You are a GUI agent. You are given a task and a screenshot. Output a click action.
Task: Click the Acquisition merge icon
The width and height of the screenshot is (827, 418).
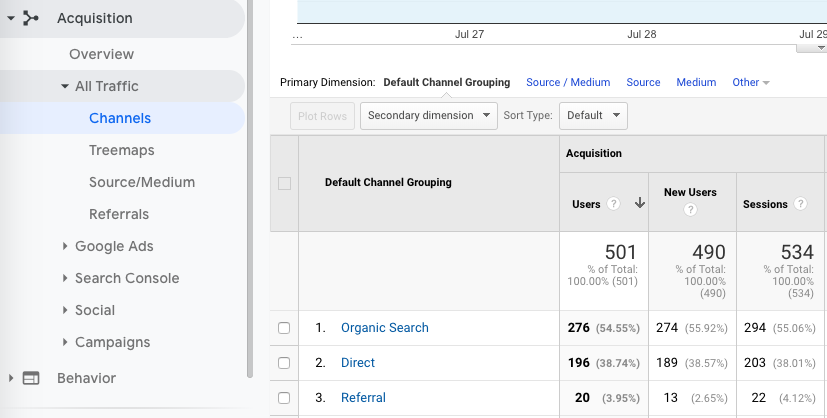coord(31,18)
